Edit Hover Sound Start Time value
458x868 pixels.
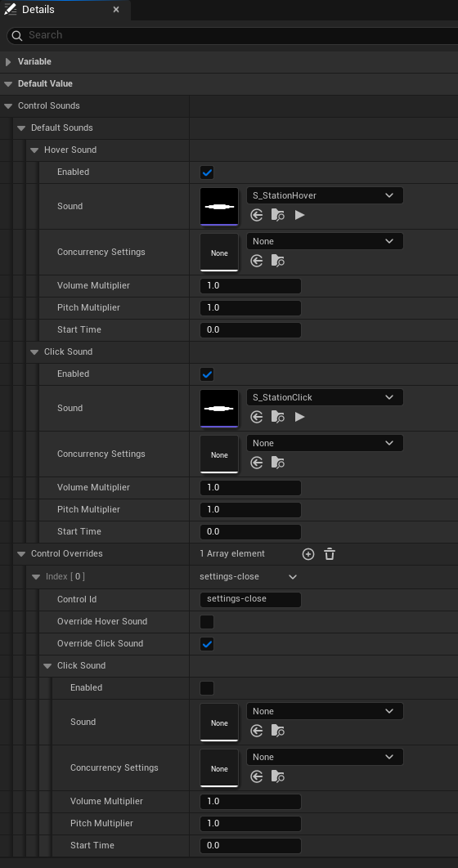click(x=250, y=330)
